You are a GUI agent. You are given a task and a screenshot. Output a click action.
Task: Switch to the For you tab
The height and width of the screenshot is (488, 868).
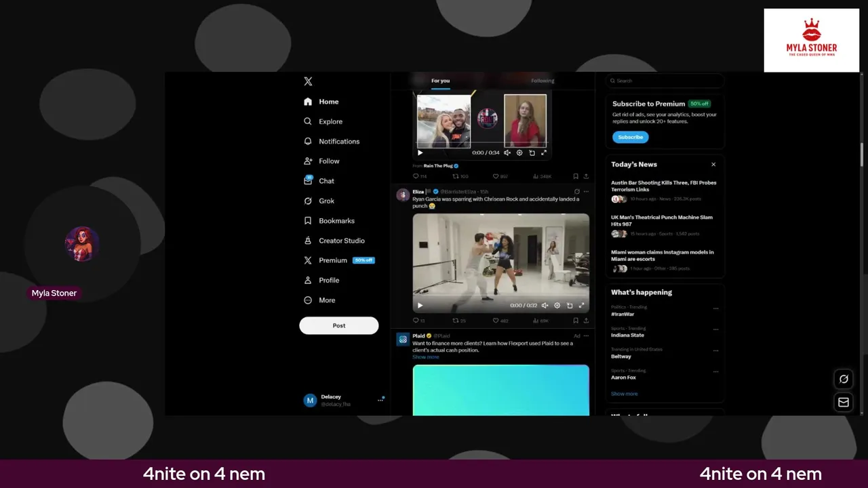pyautogui.click(x=441, y=81)
